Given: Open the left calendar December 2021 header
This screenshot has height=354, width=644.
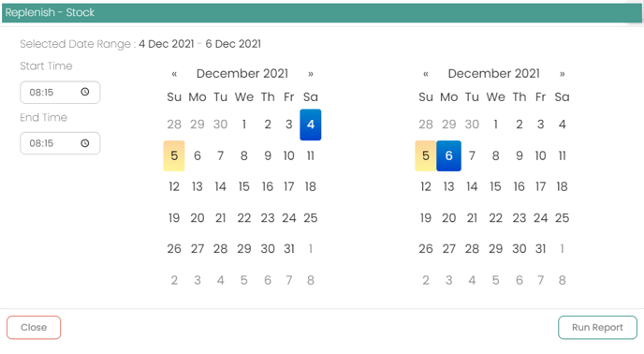Looking at the screenshot, I should click(x=242, y=74).
